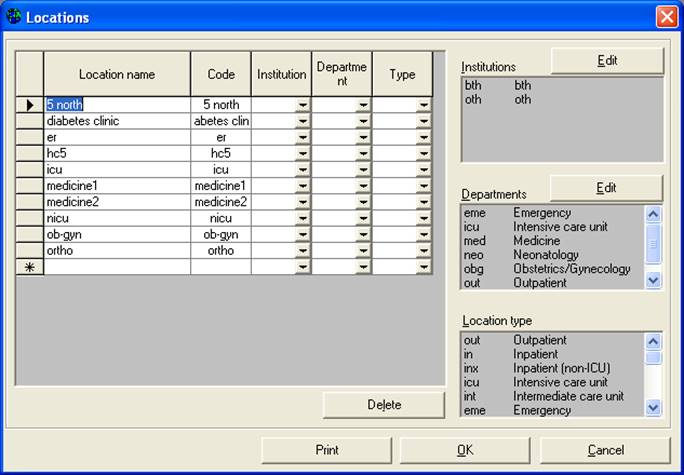Open the Institution dropdown for ortho
Image resolution: width=684 pixels, height=475 pixels.
coord(302,251)
